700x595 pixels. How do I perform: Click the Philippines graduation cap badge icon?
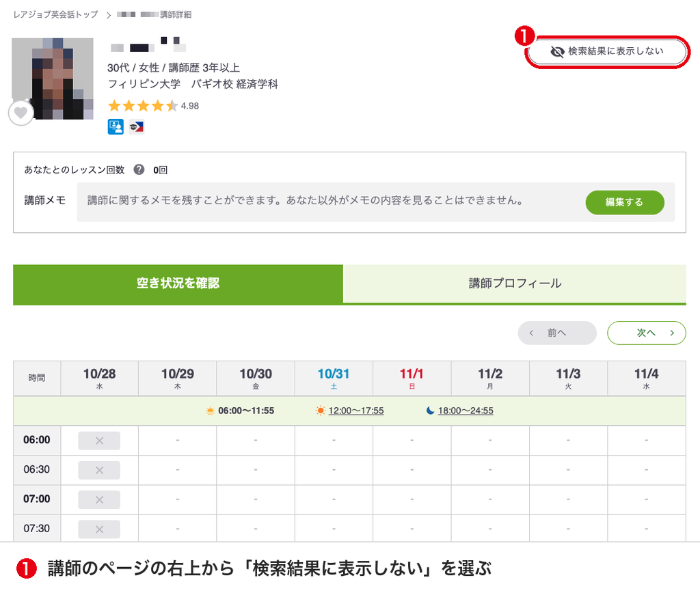point(137,126)
